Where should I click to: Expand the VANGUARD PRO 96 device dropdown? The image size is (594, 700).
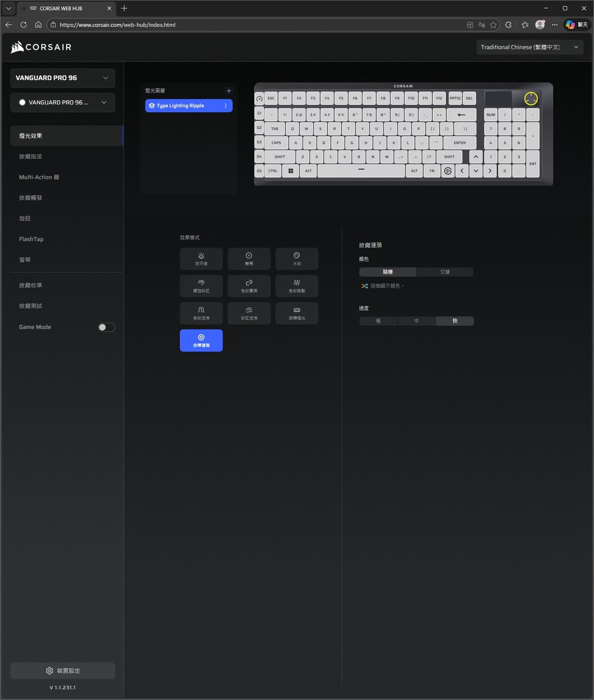[63, 78]
